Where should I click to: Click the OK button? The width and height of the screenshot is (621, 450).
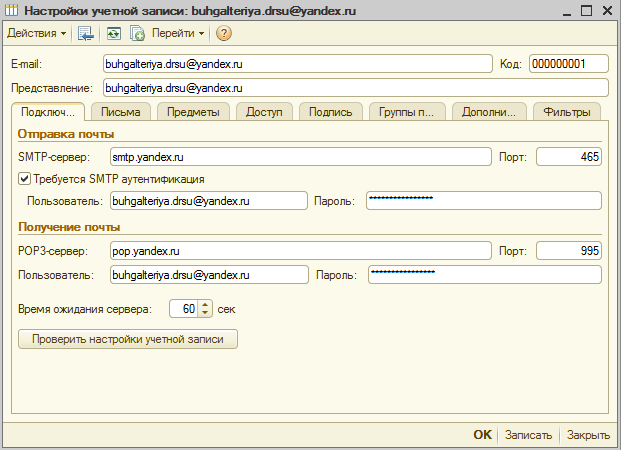click(482, 435)
